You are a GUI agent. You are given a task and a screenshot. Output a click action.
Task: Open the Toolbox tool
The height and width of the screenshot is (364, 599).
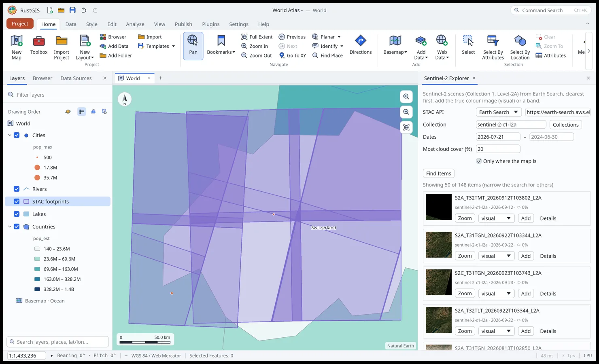(x=39, y=45)
